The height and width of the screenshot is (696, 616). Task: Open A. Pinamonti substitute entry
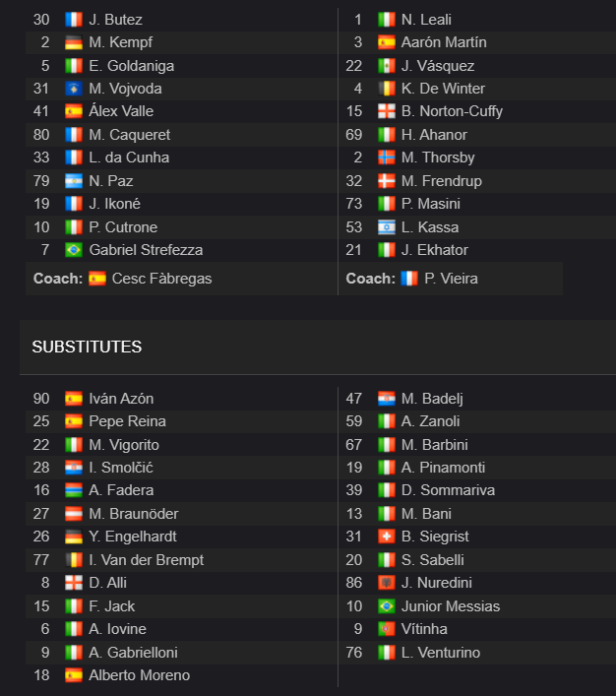click(443, 468)
